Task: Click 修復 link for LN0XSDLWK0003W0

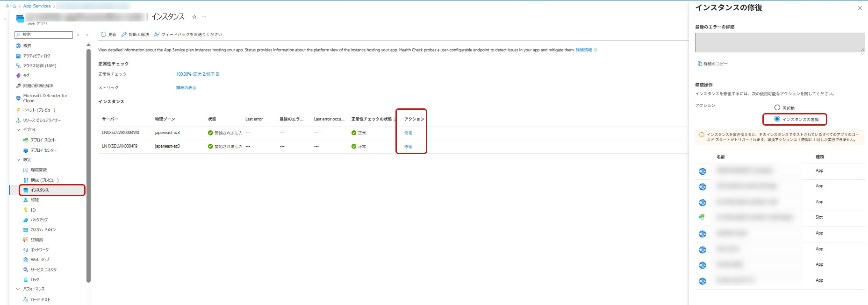Action: click(x=408, y=133)
